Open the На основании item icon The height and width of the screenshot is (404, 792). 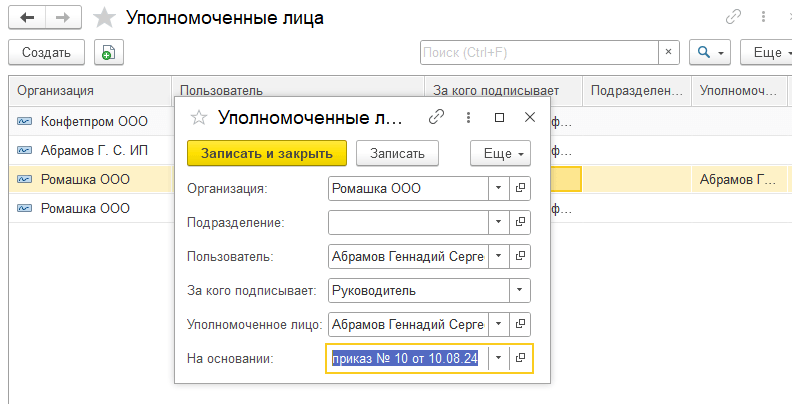point(520,359)
